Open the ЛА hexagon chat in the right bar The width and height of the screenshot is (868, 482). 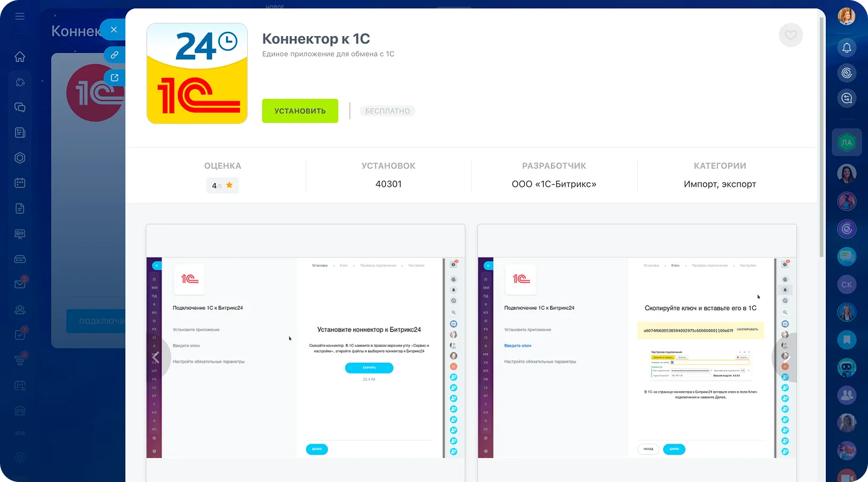pyautogui.click(x=847, y=143)
